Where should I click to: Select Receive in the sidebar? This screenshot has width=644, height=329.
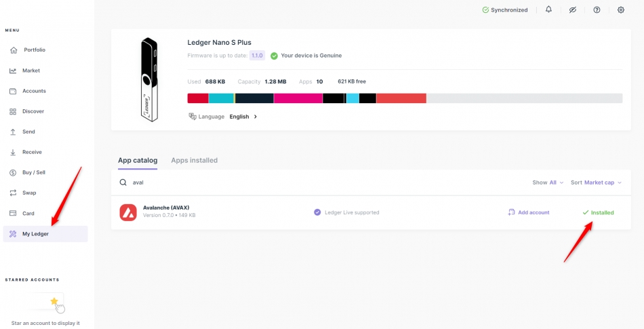[x=32, y=152]
